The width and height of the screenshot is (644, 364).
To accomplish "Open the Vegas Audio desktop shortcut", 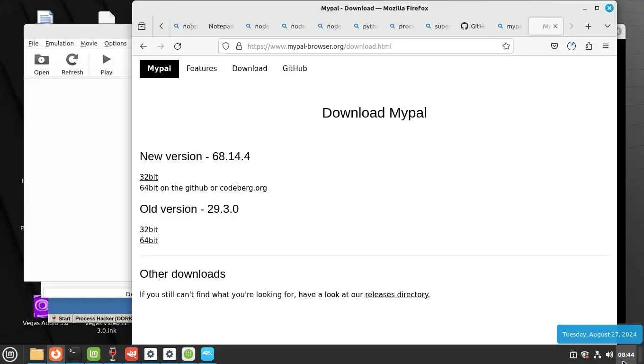I will point(41,311).
